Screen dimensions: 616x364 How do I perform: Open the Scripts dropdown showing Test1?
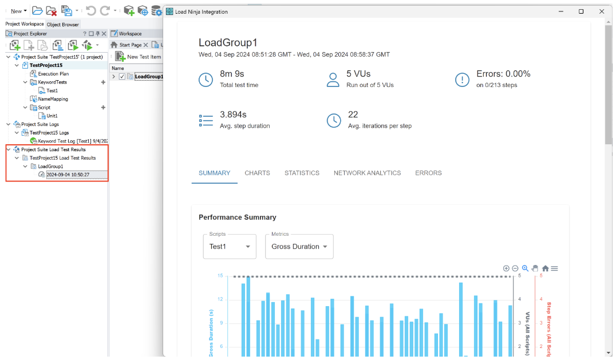(x=230, y=247)
